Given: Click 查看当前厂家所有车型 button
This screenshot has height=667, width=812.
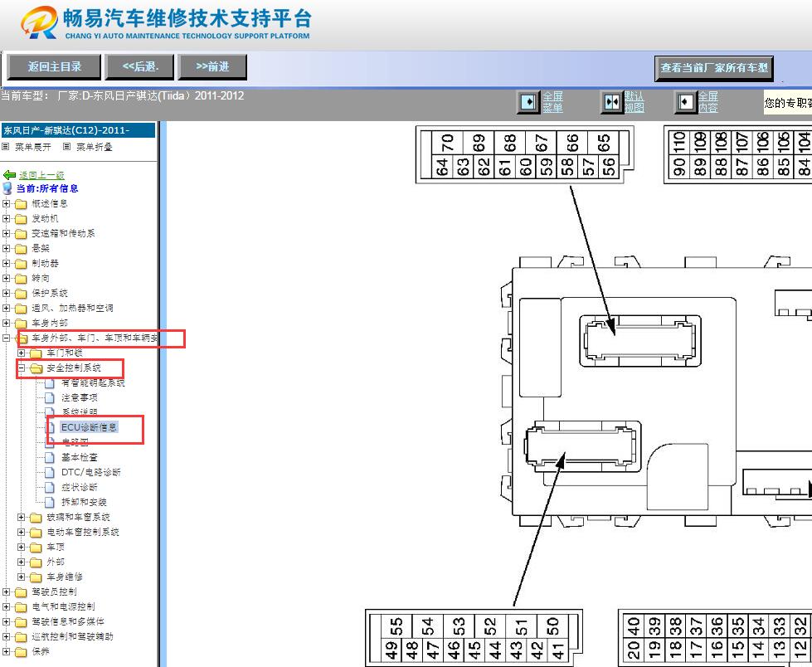Looking at the screenshot, I should (714, 68).
